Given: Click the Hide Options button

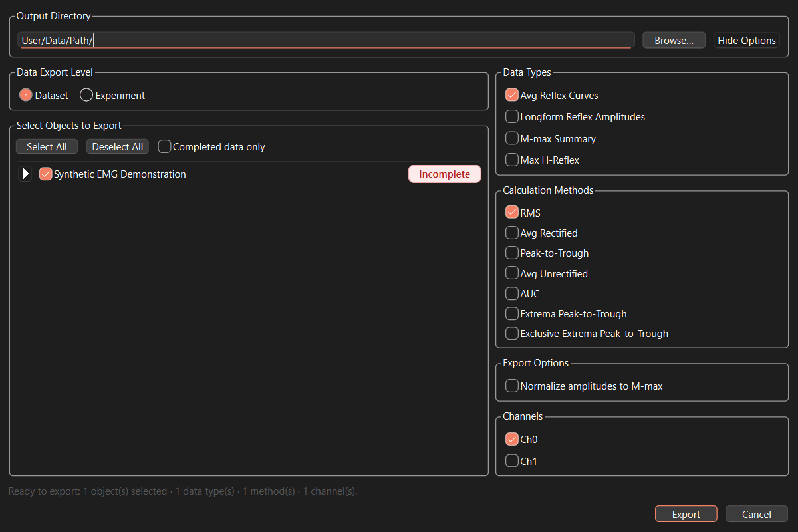Looking at the screenshot, I should tap(747, 40).
